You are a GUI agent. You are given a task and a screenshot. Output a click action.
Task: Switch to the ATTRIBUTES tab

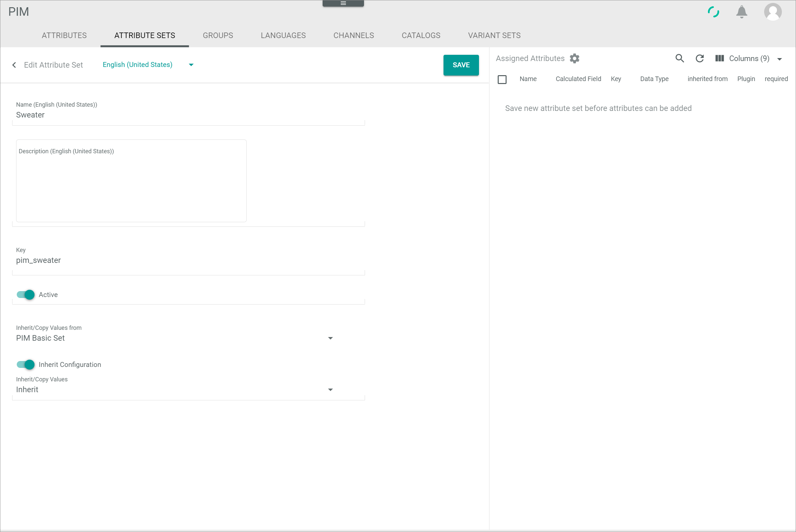(63, 36)
